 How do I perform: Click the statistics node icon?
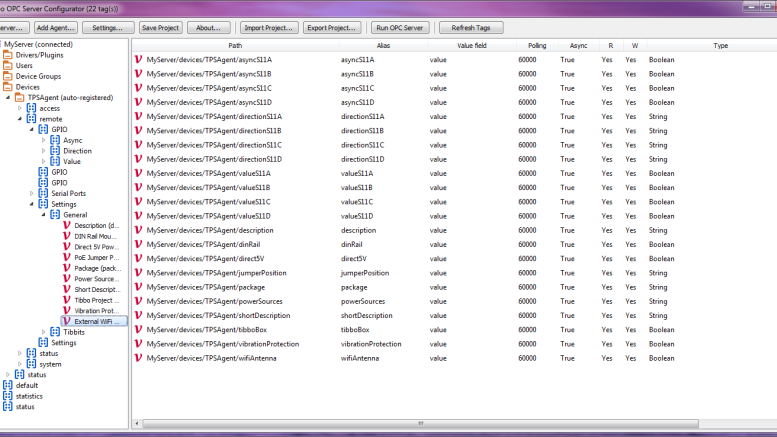[x=8, y=396]
